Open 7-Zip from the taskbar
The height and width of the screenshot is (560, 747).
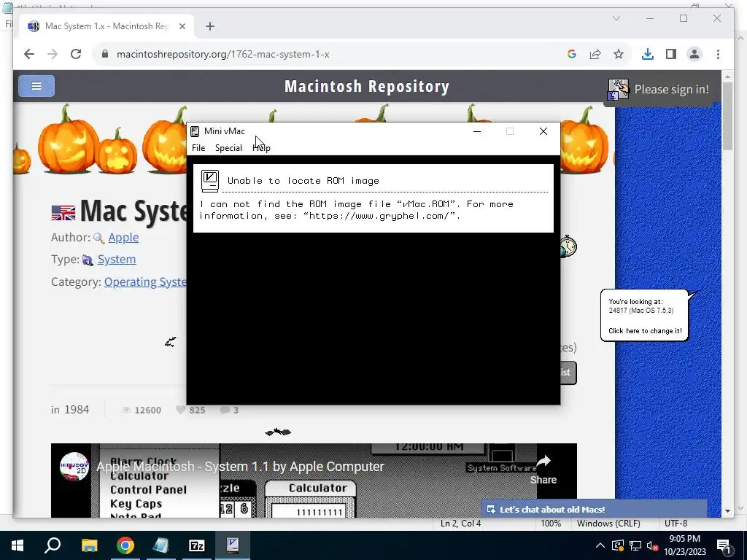coord(196,545)
